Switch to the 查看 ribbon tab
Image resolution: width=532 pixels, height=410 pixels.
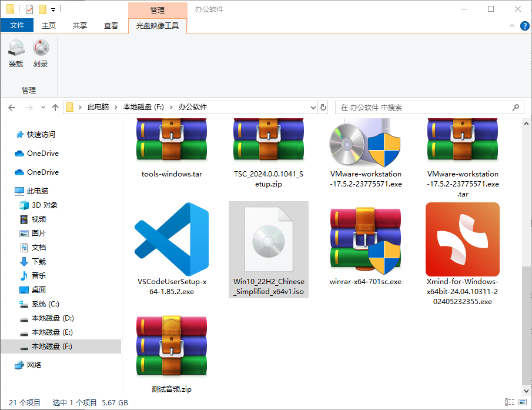coord(111,25)
